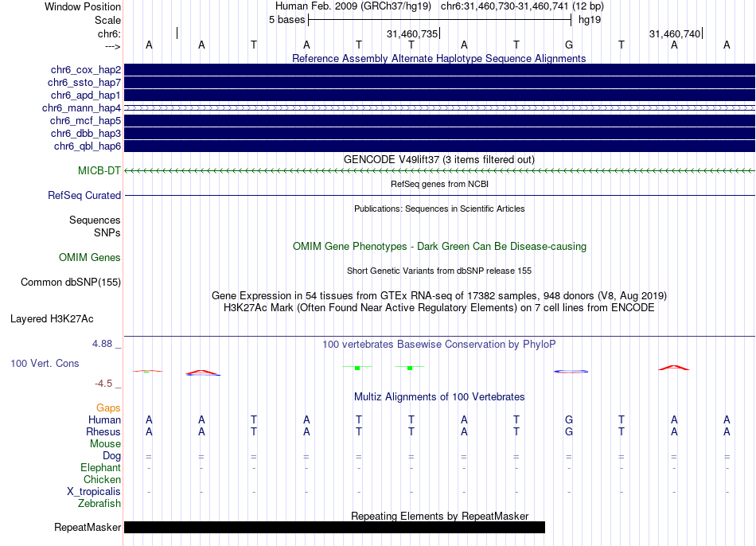Click the Dog species label
The image size is (756, 546).
[112, 456]
